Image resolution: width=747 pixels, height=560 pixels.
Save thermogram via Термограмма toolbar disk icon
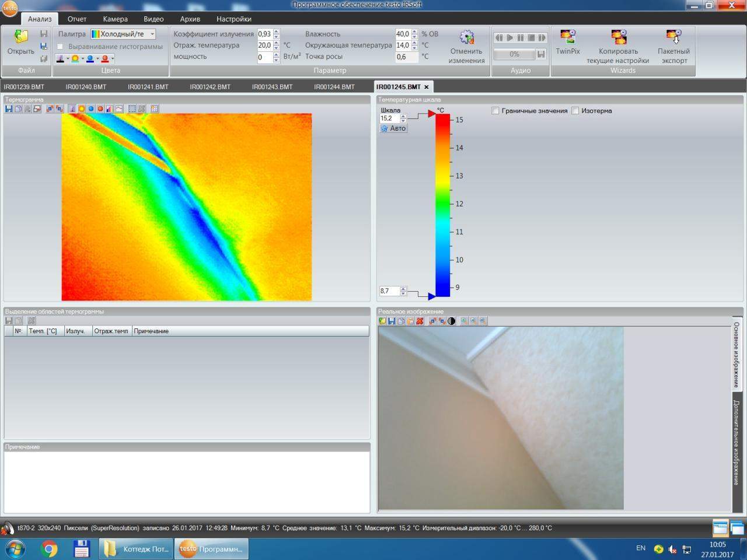[9, 108]
